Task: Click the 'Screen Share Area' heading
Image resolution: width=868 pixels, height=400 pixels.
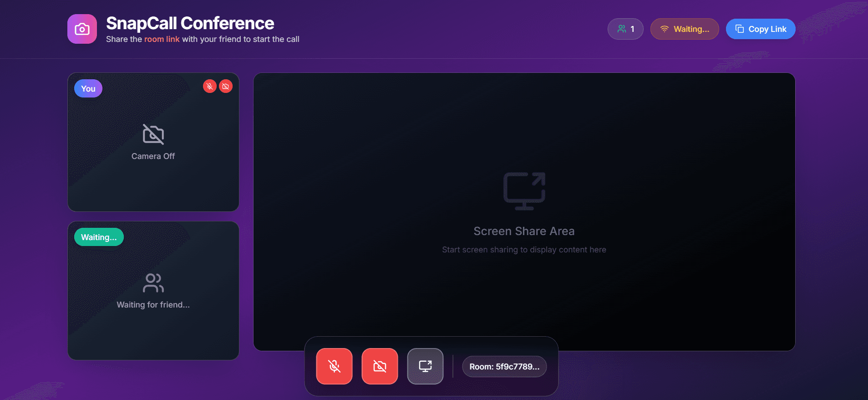Action: [x=524, y=231]
